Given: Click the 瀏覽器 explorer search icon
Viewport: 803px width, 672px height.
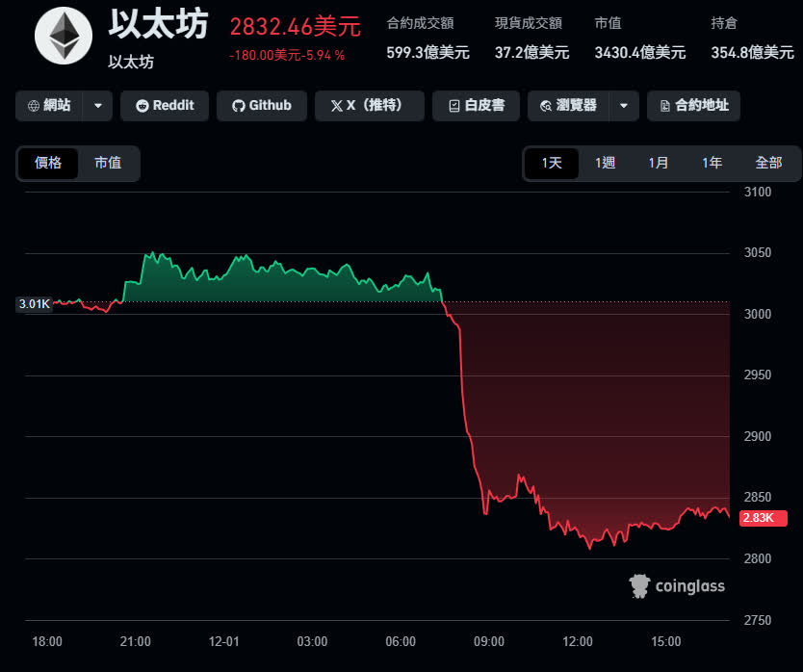Looking at the screenshot, I should click(x=547, y=106).
